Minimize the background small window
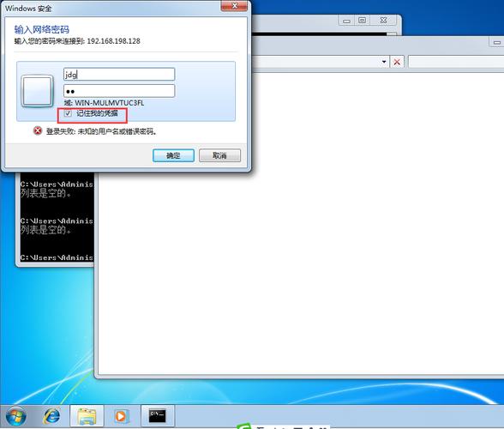The height and width of the screenshot is (429, 504). coord(346,21)
